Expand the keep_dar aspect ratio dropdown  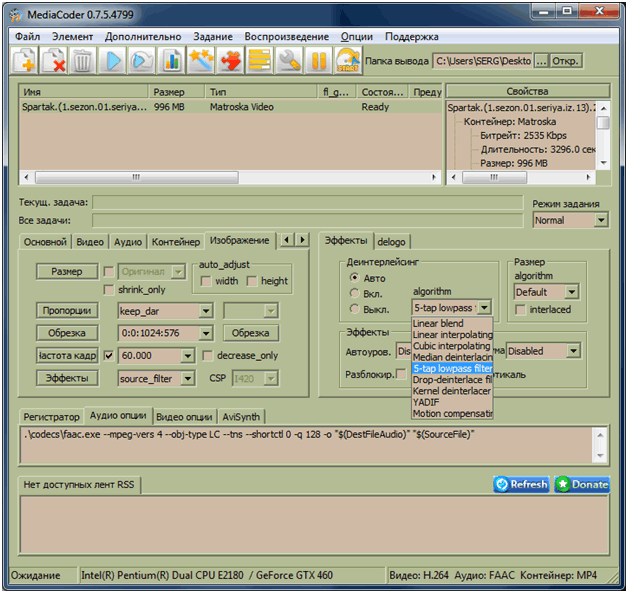click(205, 311)
